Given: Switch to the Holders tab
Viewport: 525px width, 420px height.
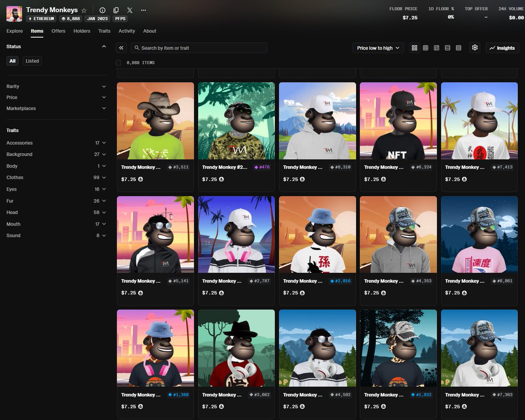Looking at the screenshot, I should [x=82, y=31].
